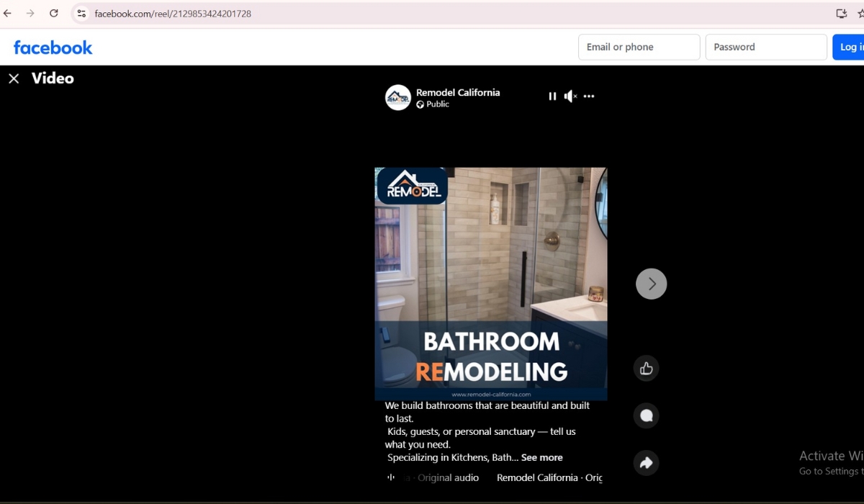Open the Remodel California page name link
Screen dimensions: 864x504
click(458, 92)
